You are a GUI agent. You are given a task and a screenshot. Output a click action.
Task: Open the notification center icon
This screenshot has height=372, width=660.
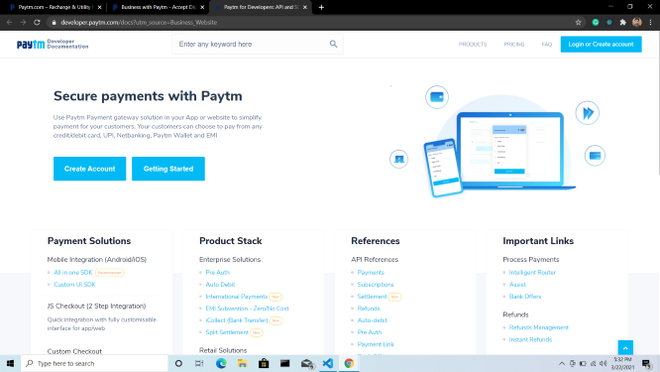[x=646, y=364]
